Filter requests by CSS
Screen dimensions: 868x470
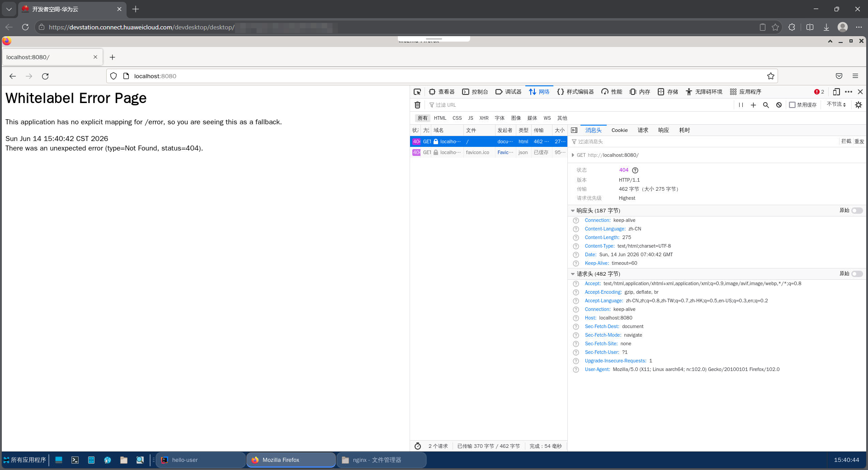457,118
